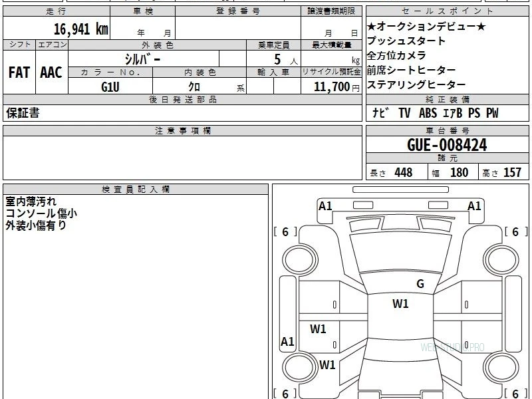The width and height of the screenshot is (532, 399).
Task: Select the シルバー exterior color value
Action: (x=143, y=59)
